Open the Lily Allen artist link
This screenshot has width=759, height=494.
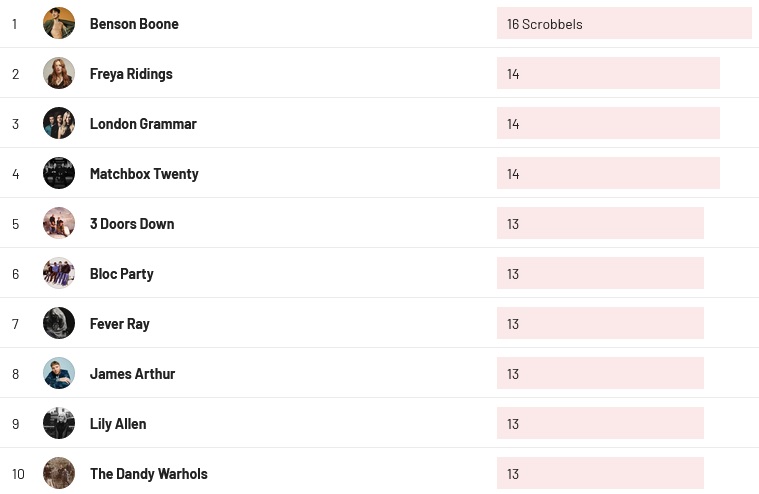[118, 424]
